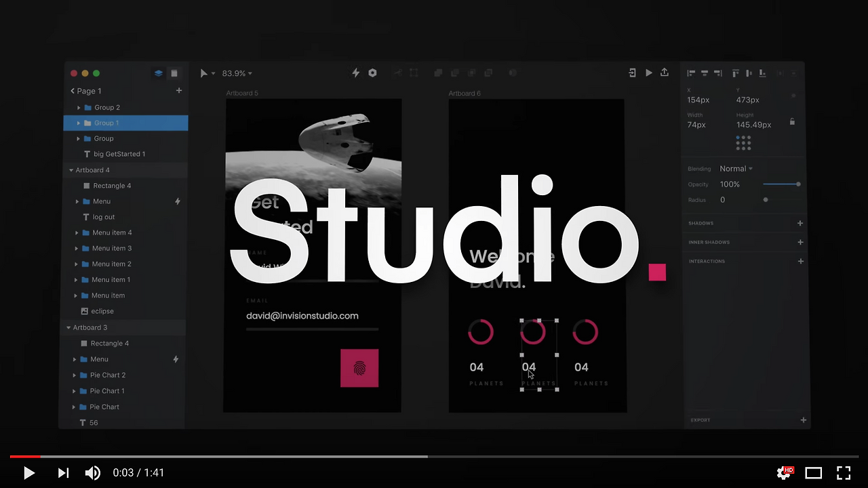Add an inner shadow with its plus
The width and height of the screenshot is (868, 488).
coord(800,242)
